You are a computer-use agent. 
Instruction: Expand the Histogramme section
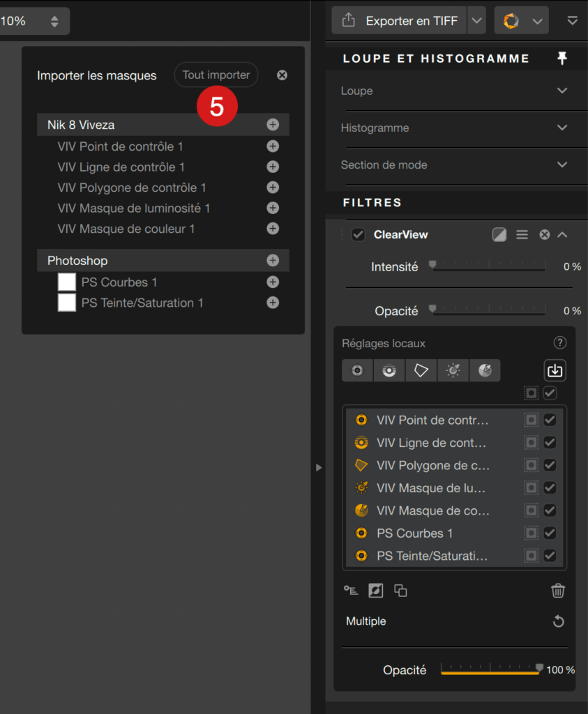tap(562, 128)
